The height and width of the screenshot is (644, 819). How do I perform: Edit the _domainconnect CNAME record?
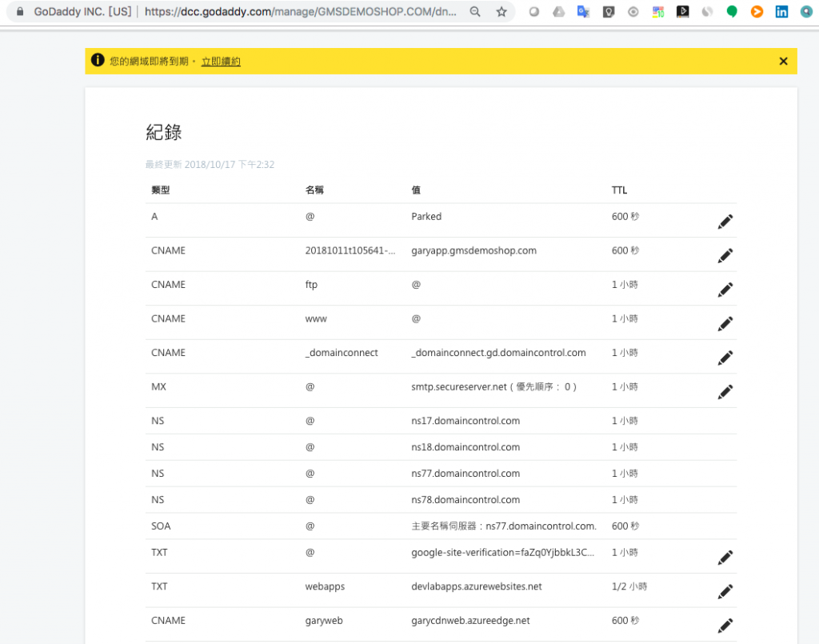[x=725, y=358]
